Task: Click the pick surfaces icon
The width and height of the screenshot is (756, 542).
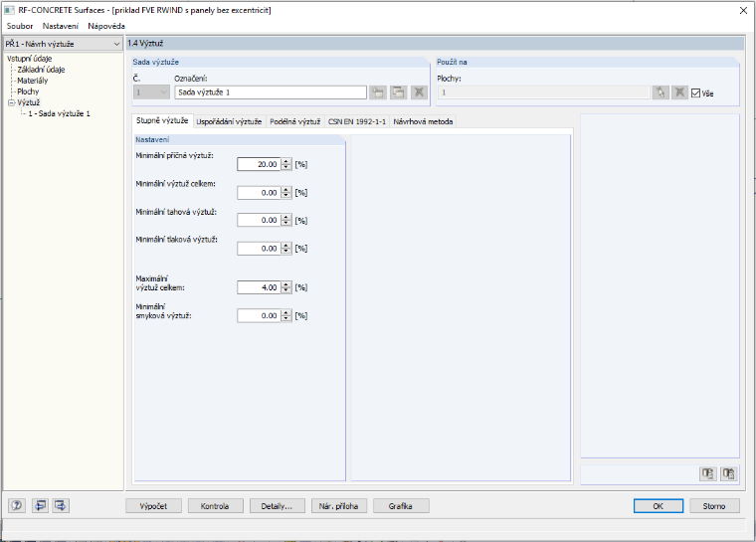Action: tap(661, 92)
